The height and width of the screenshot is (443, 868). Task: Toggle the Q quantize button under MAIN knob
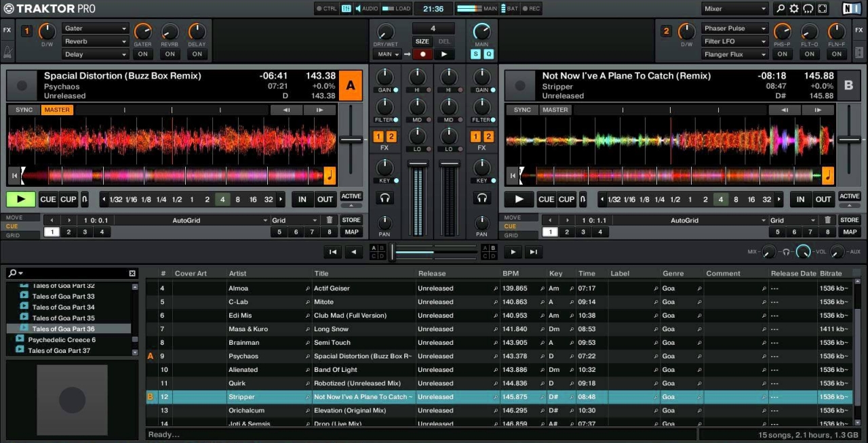(488, 54)
